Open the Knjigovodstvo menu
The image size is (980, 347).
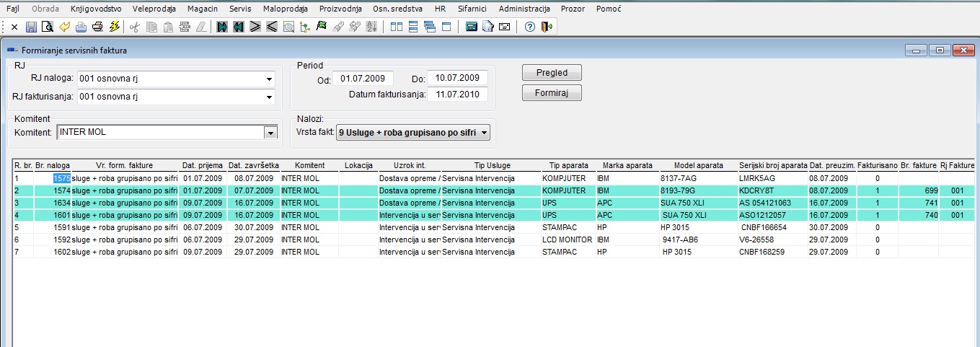(96, 9)
